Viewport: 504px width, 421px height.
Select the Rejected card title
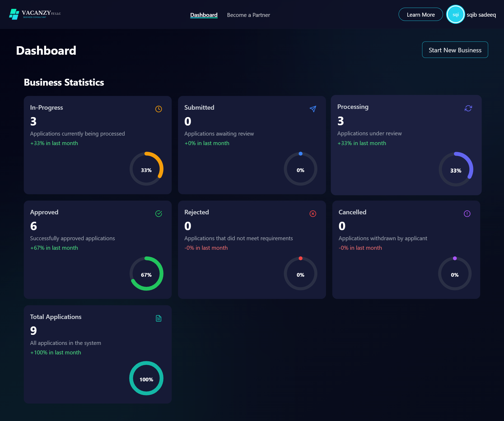click(197, 212)
